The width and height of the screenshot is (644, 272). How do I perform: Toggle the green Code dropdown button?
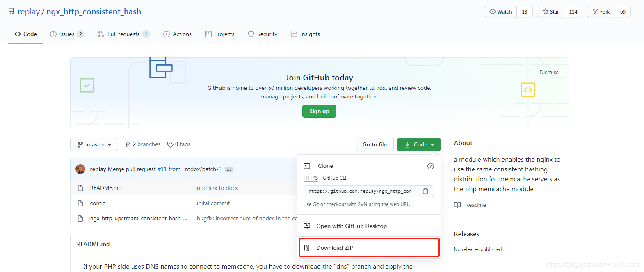tap(419, 144)
